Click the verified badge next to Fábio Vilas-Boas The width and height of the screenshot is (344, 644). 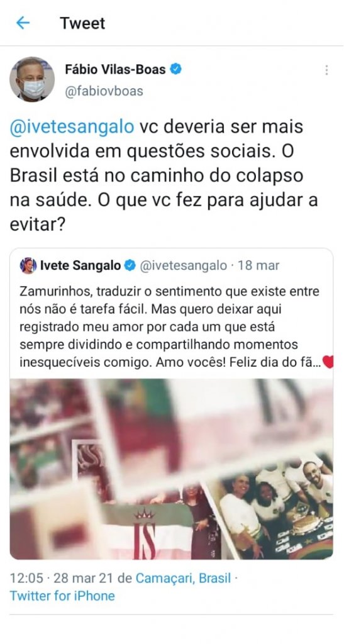(176, 69)
